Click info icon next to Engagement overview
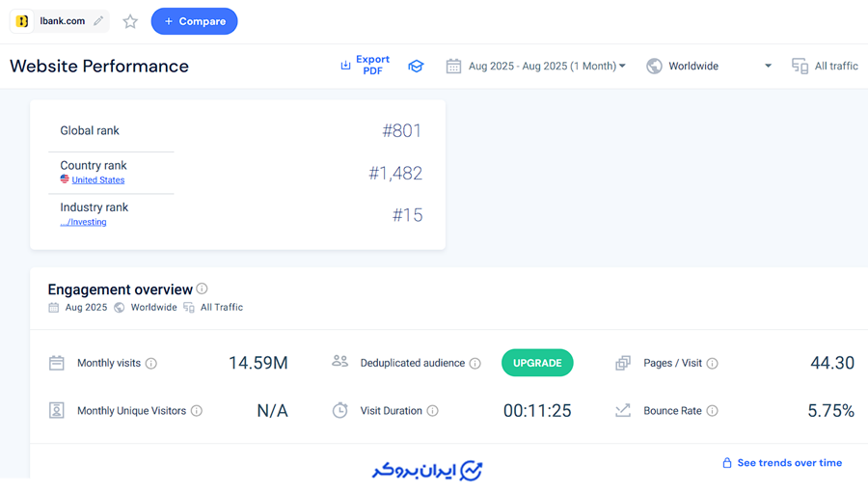868x494 pixels. (x=202, y=288)
